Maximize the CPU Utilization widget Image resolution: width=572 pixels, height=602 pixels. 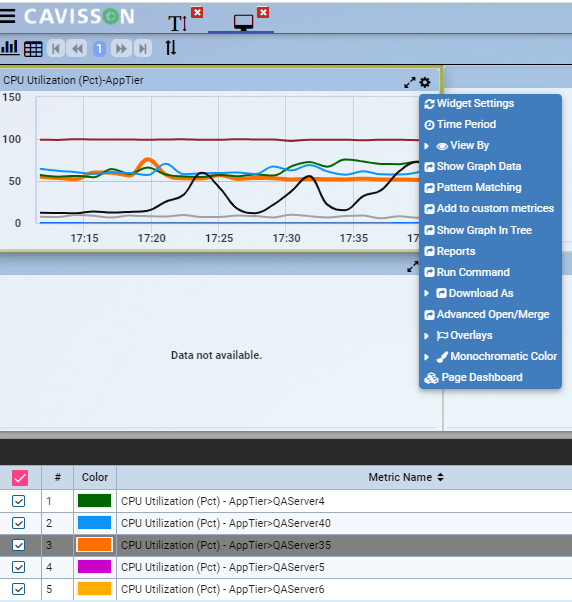(x=410, y=82)
